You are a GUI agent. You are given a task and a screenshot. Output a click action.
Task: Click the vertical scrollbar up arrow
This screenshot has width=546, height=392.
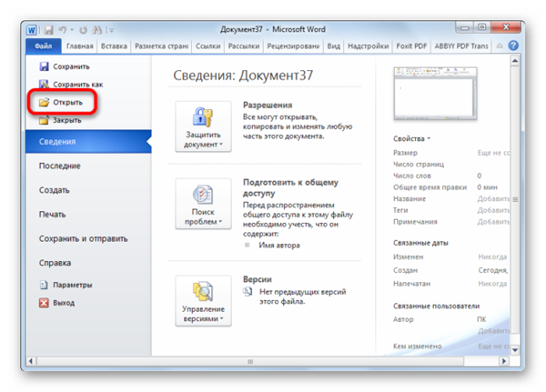pos(515,61)
